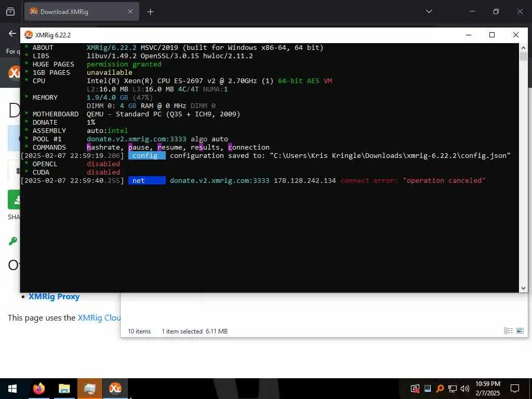Click the config.json saved path text

[390, 156]
